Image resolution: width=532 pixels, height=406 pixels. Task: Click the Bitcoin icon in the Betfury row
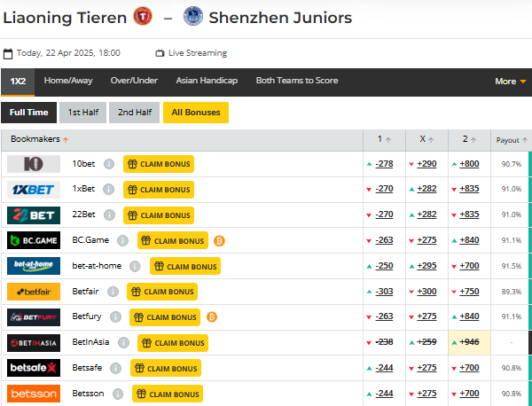point(212,317)
